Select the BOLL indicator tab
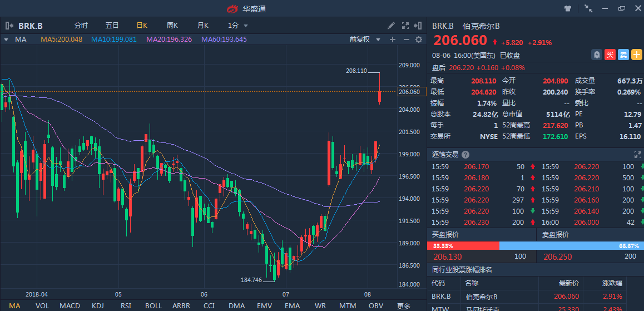This screenshot has width=644, height=311. [153, 305]
